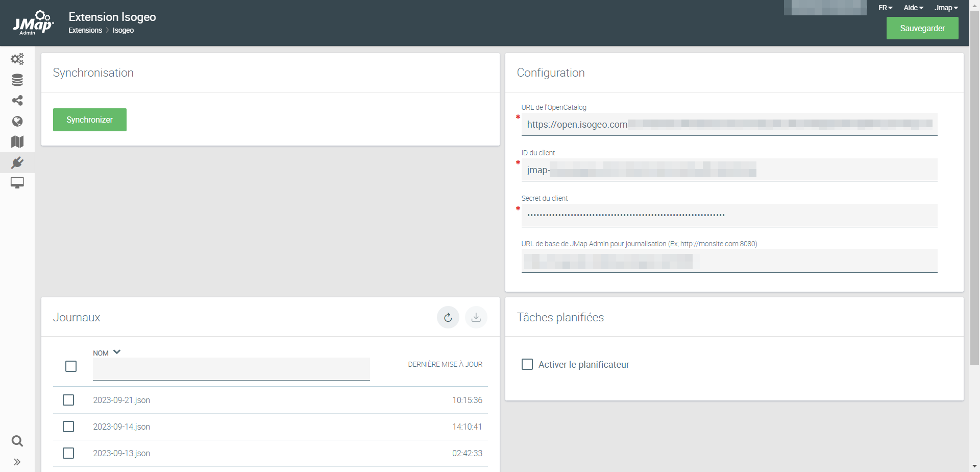Open the gears settings sidebar icon
Screen dimensions: 980x472
click(17, 59)
